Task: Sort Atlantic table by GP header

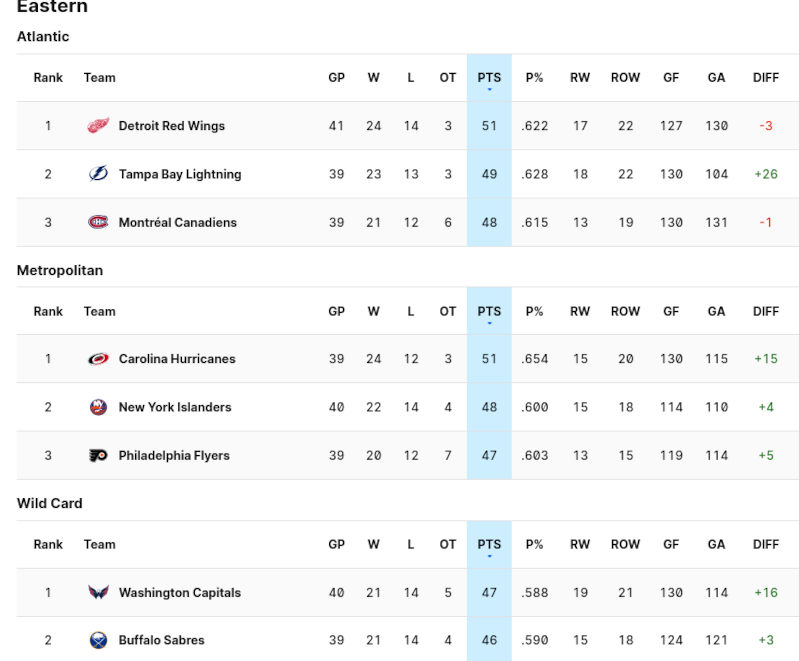Action: tap(337, 78)
